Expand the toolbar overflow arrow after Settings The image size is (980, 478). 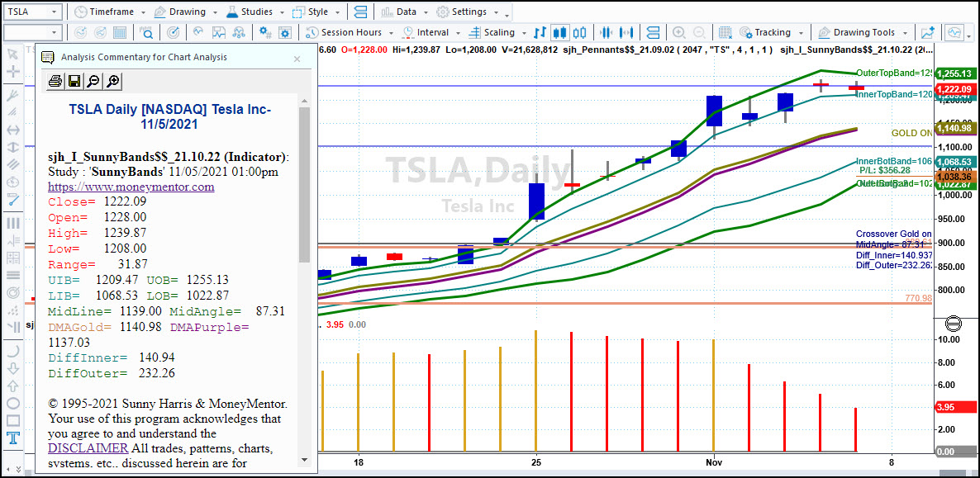click(x=507, y=14)
